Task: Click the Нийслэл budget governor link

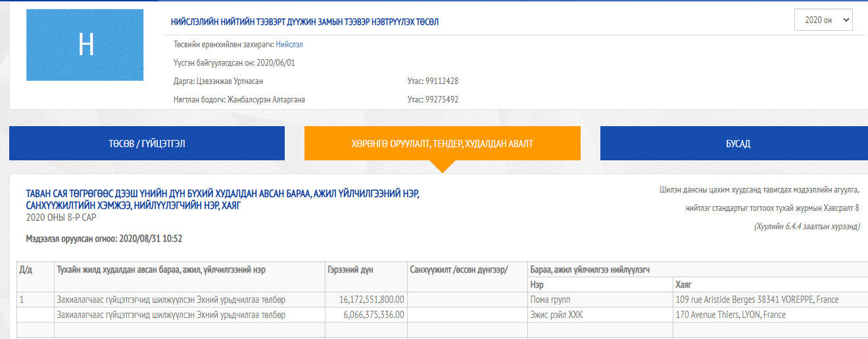Action: coord(289,45)
